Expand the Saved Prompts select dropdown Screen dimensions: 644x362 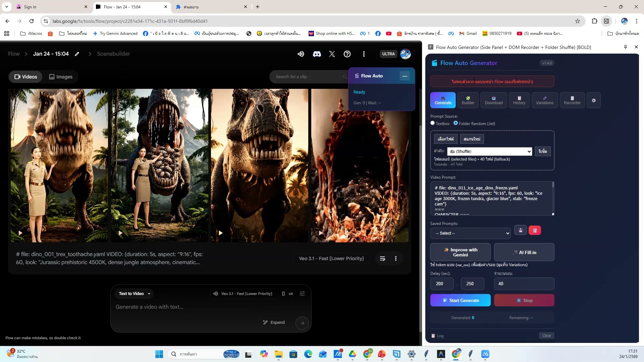(470, 233)
